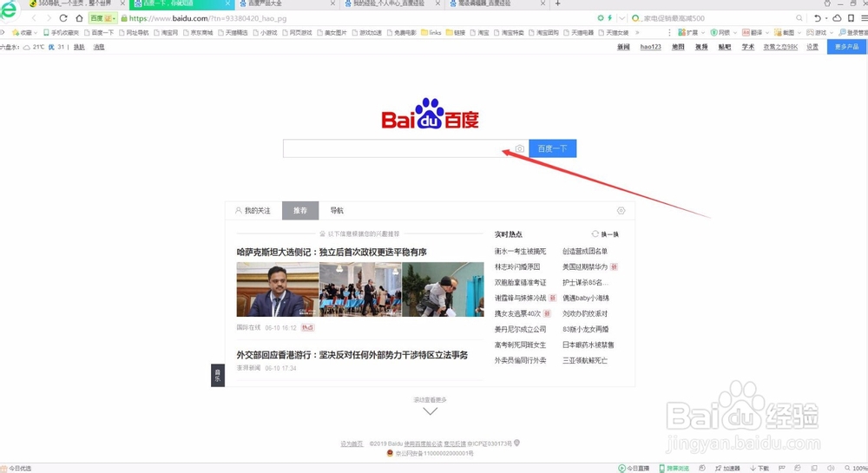Open the 新闻 link in top navigation
The height and width of the screenshot is (473, 868).
(x=623, y=47)
